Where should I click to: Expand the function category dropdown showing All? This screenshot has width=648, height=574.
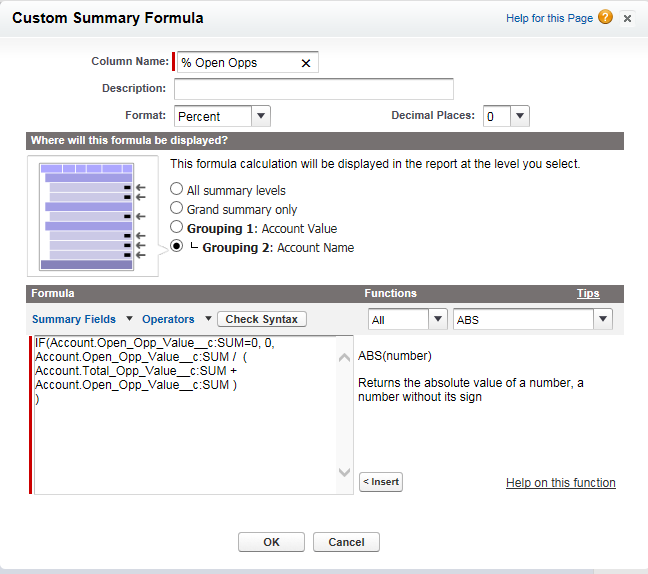click(x=407, y=319)
